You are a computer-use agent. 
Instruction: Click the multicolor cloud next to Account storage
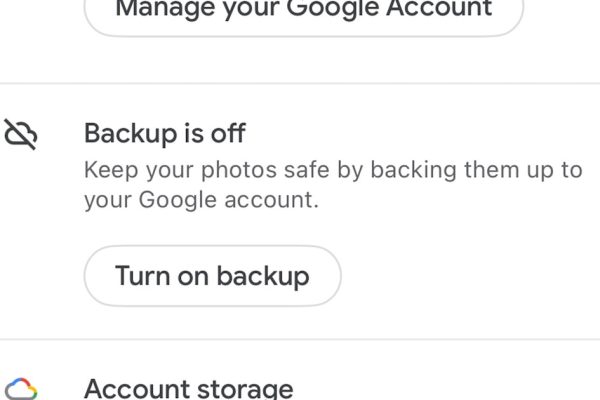21,389
